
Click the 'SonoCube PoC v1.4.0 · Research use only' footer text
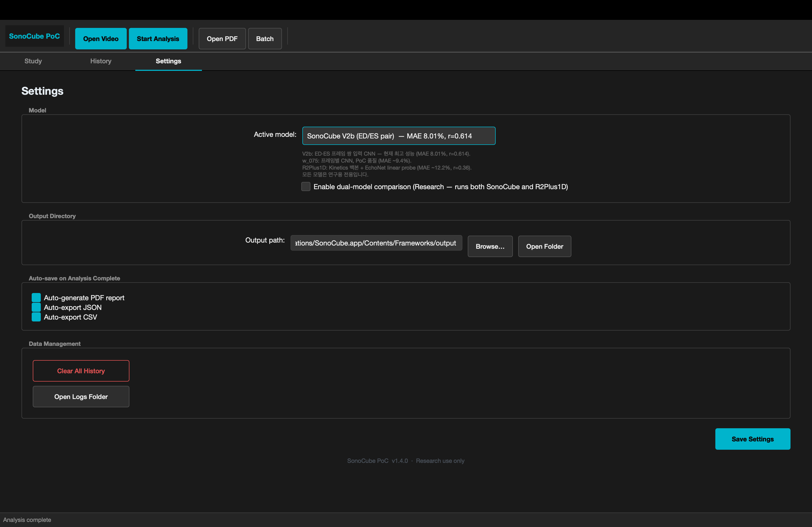406,460
